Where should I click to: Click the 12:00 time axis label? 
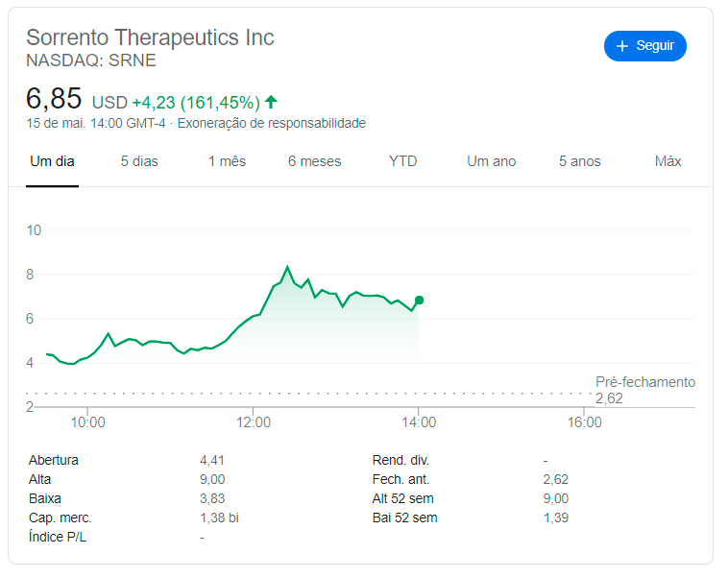(x=253, y=422)
